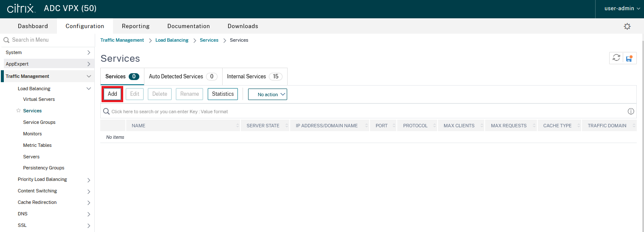Viewport: 644px width, 232px height.
Task: Click the refresh icon button
Action: click(x=616, y=58)
